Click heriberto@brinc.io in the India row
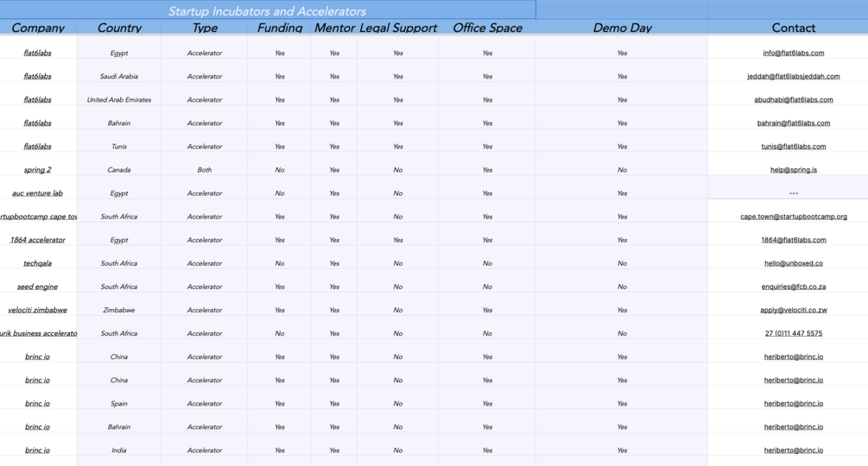This screenshot has height=466, width=868. point(793,450)
